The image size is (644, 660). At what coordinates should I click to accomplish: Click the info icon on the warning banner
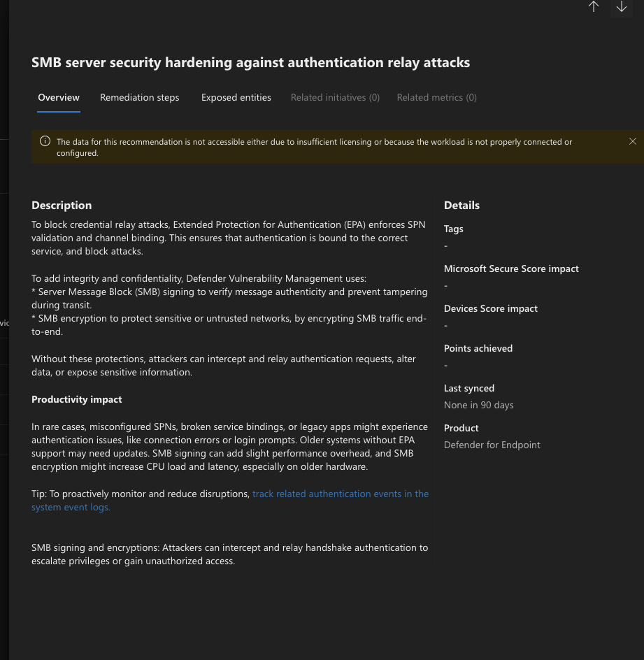point(45,141)
